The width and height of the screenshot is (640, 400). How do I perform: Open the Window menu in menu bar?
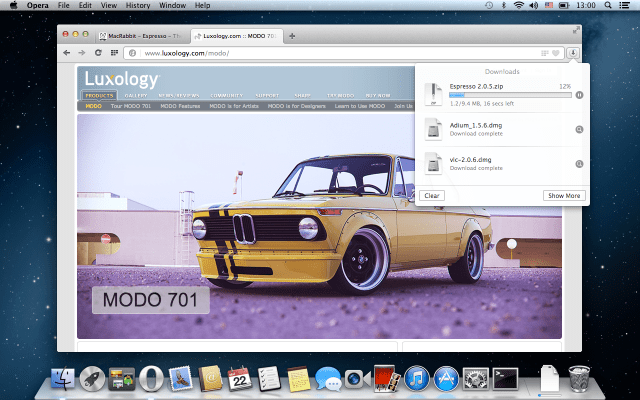tap(174, 6)
